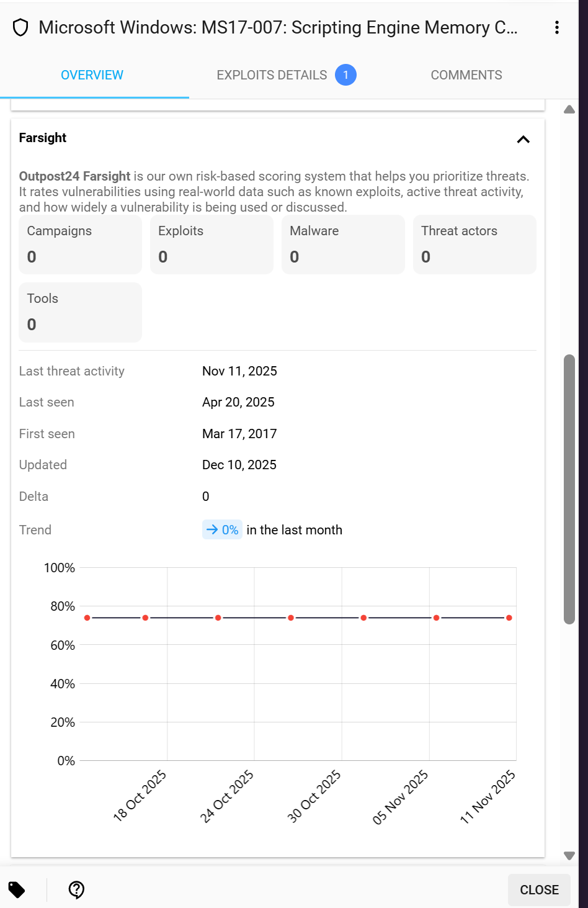
Task: Click the scrollbar up arrow
Action: click(569, 110)
